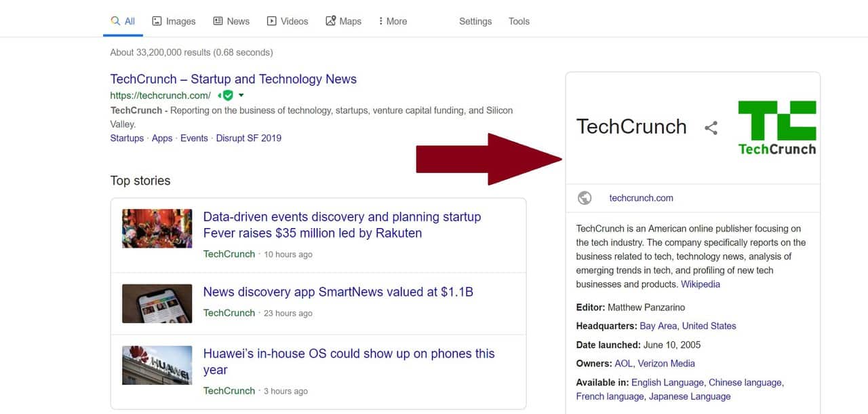The width and height of the screenshot is (868, 414).
Task: Click the Verizon Media owner link
Action: [x=667, y=363]
